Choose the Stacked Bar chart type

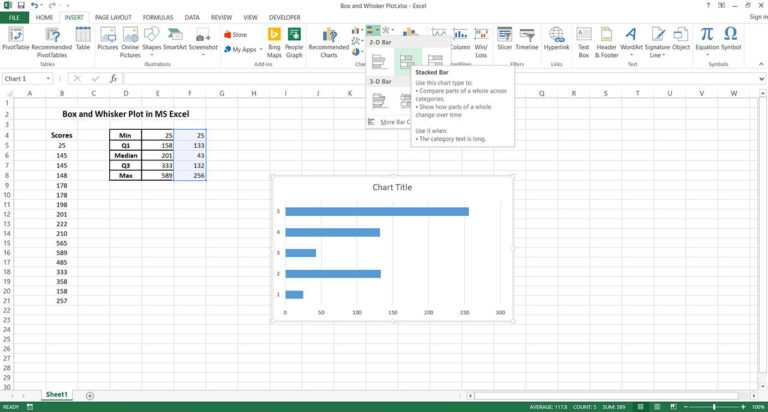click(407, 61)
